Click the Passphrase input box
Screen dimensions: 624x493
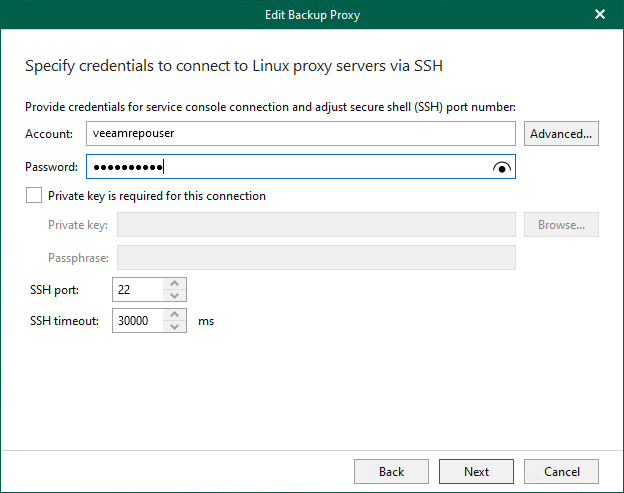[316, 258]
